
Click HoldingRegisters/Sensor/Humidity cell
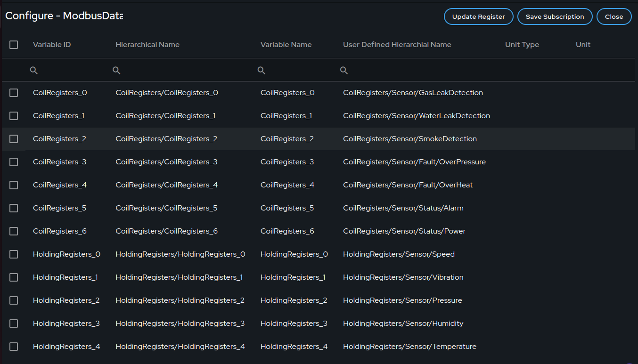coord(403,324)
